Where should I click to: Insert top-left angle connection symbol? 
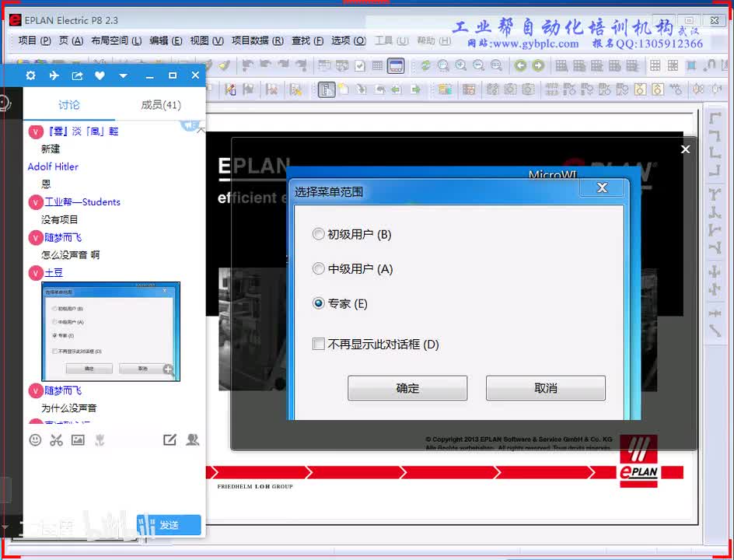[715, 118]
